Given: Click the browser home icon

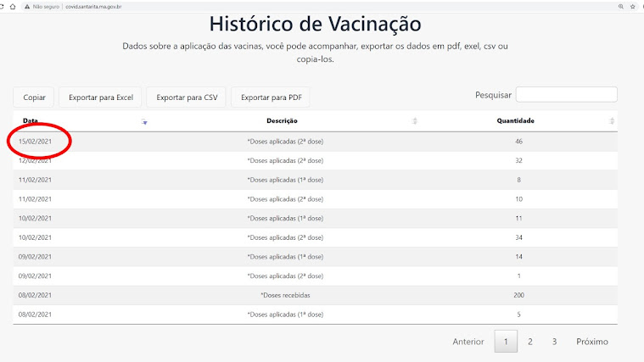Looking at the screenshot, I should [x=13, y=7].
